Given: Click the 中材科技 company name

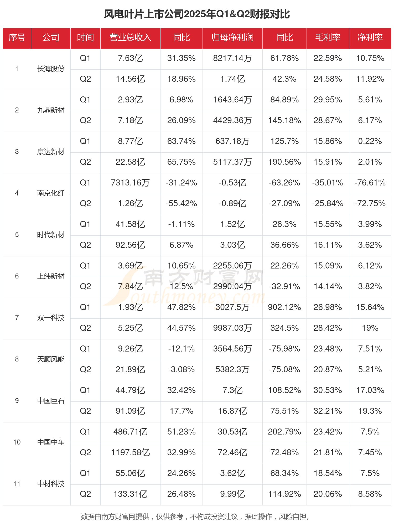Looking at the screenshot, I should [x=51, y=484].
